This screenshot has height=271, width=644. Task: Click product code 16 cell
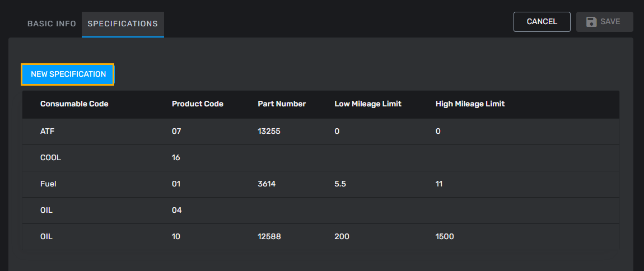176,158
